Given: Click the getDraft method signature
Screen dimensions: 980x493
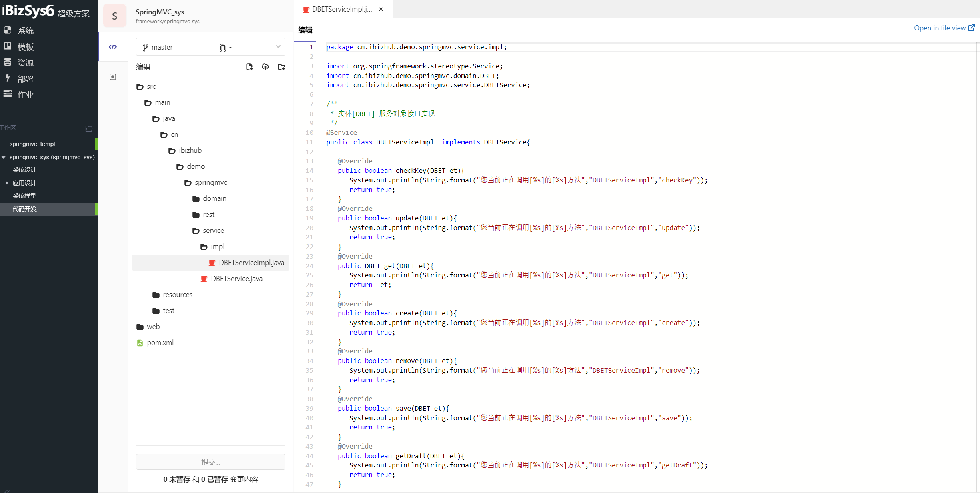Looking at the screenshot, I should tap(401, 456).
